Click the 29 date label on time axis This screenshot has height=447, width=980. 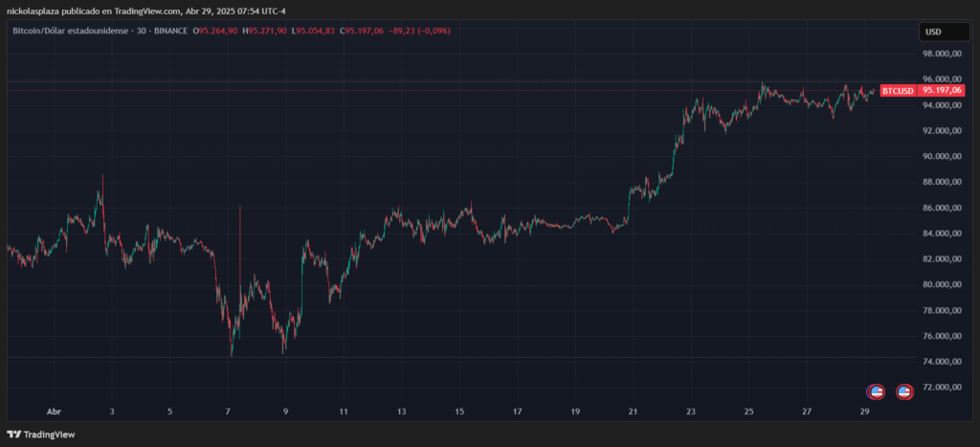(864, 412)
